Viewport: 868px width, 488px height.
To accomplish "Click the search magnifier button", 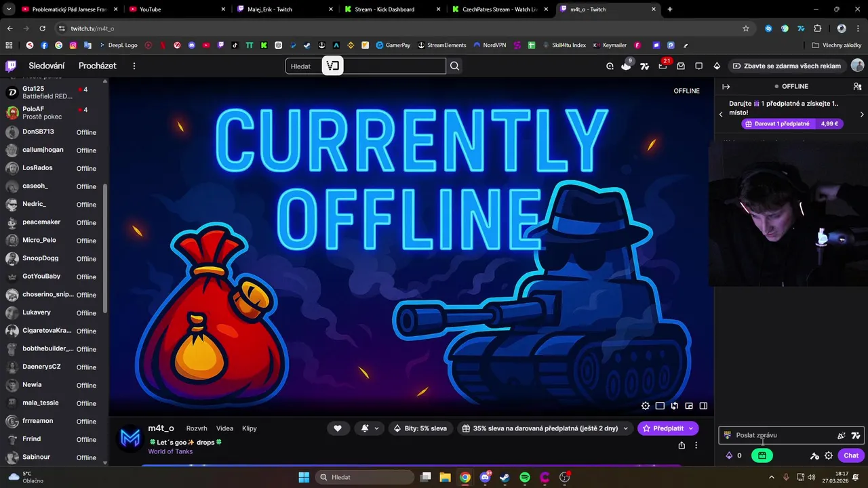I will click(x=454, y=66).
